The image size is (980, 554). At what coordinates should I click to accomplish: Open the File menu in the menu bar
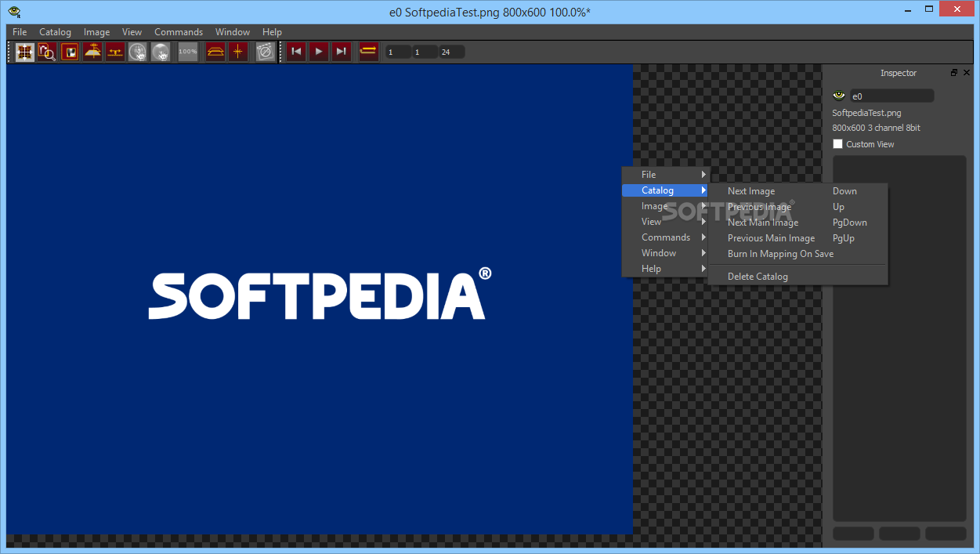coord(20,32)
